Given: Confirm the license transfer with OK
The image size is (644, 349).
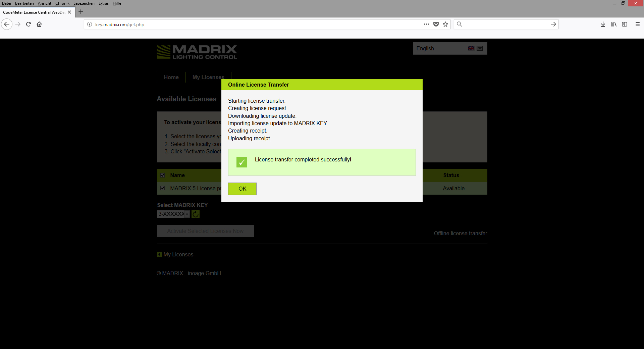Looking at the screenshot, I should pos(242,189).
